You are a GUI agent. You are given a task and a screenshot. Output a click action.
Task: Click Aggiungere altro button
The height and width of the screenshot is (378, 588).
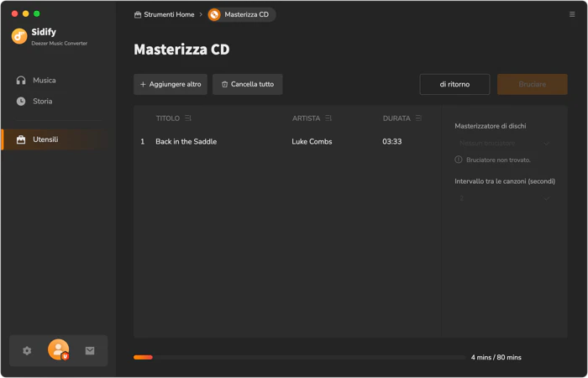(171, 84)
